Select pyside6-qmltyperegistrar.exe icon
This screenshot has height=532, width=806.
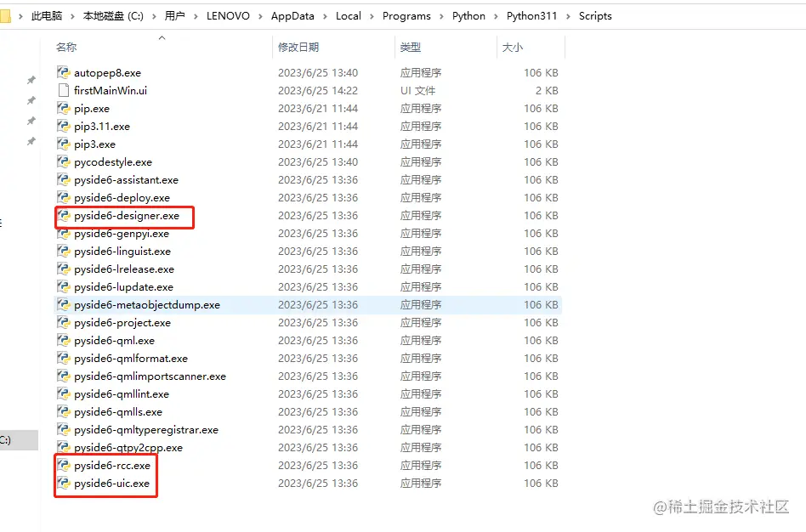point(63,430)
